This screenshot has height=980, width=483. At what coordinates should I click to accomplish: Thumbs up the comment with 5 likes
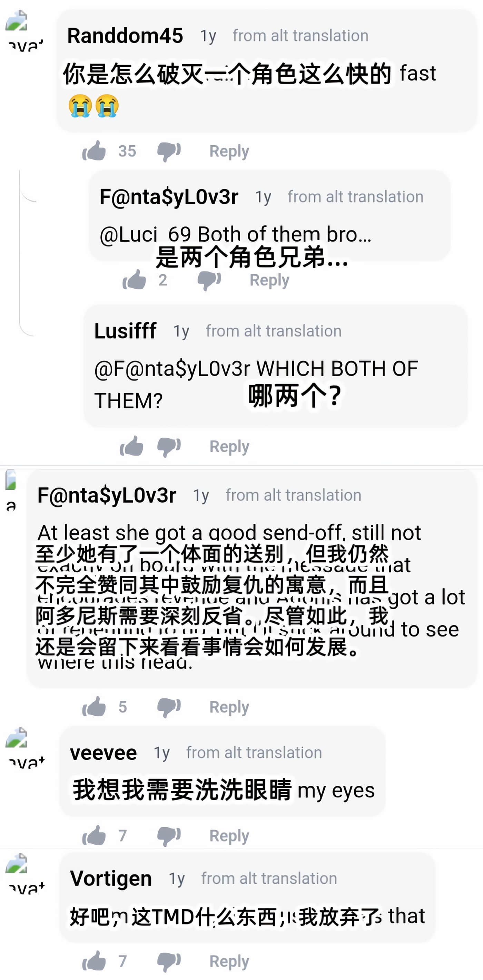coord(94,707)
